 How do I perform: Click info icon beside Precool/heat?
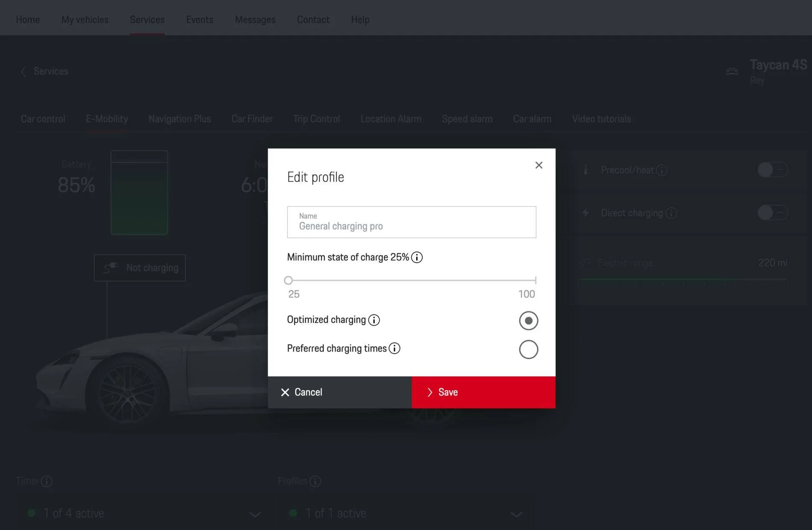tap(662, 170)
